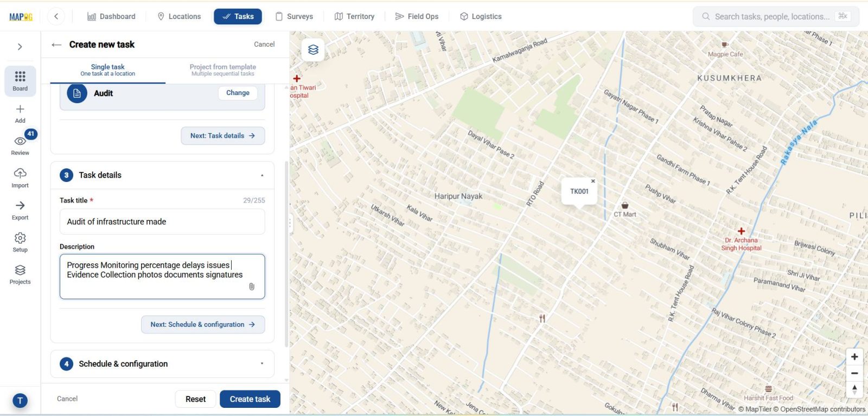Click into the Description text area
This screenshot has height=416, width=868.
coord(162,276)
